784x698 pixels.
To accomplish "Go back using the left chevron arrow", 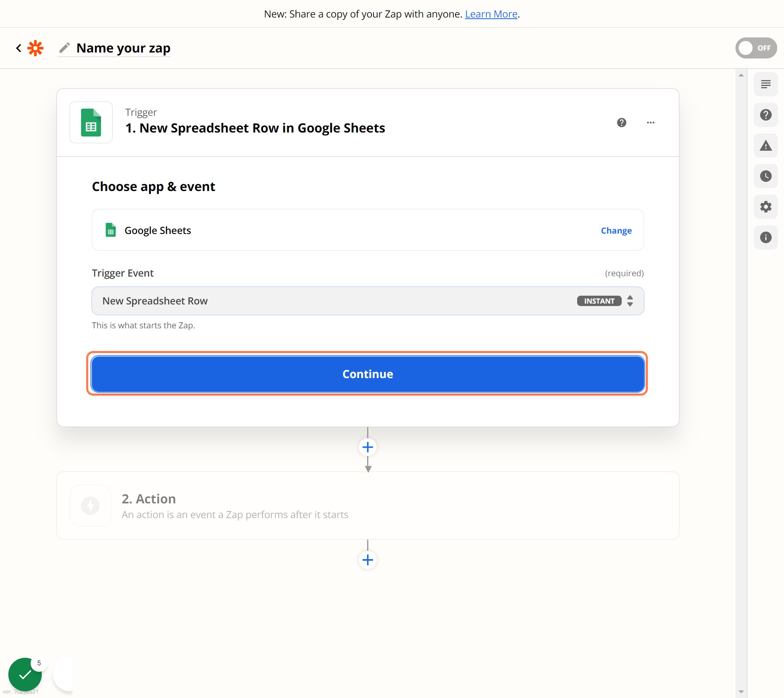I will (x=18, y=48).
